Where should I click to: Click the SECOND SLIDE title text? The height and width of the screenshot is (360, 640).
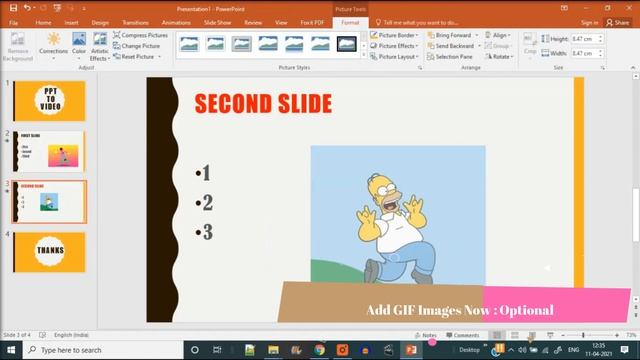click(x=263, y=103)
